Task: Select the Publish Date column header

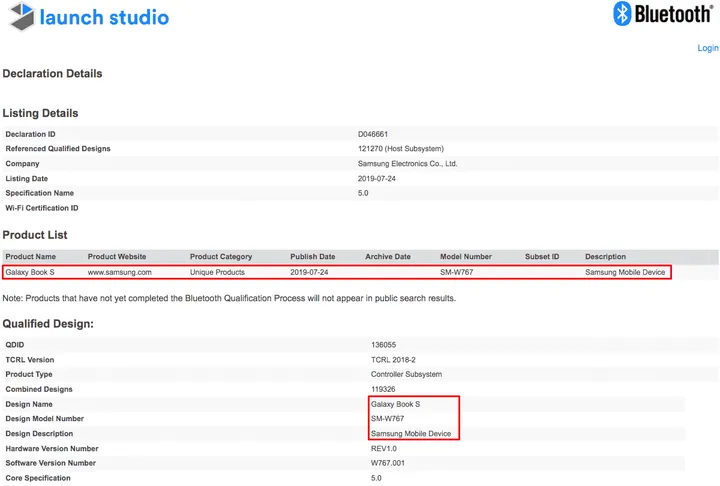Action: [313, 257]
